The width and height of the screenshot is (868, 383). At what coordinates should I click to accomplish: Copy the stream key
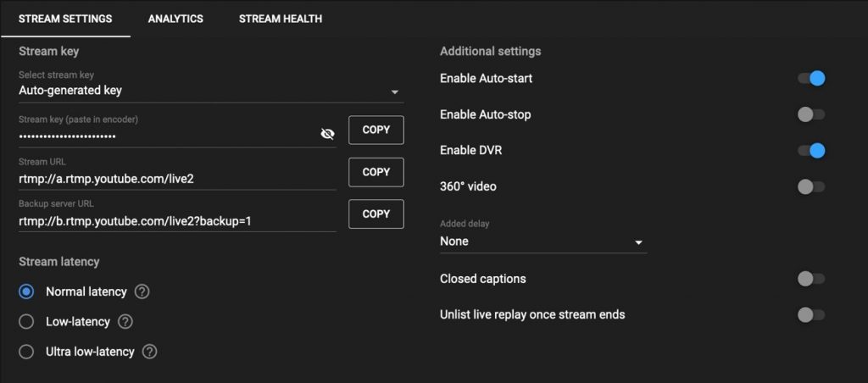(376, 130)
